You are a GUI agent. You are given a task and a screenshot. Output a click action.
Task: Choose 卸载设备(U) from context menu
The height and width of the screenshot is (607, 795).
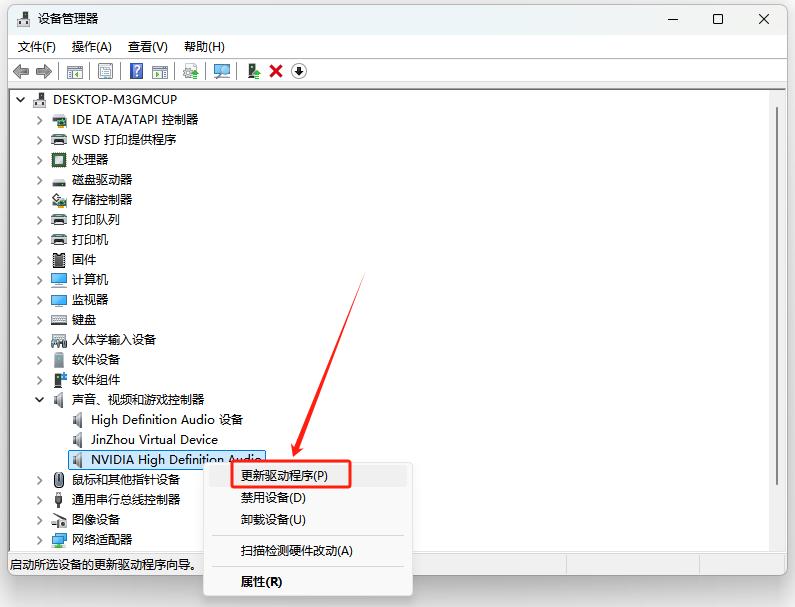308,520
